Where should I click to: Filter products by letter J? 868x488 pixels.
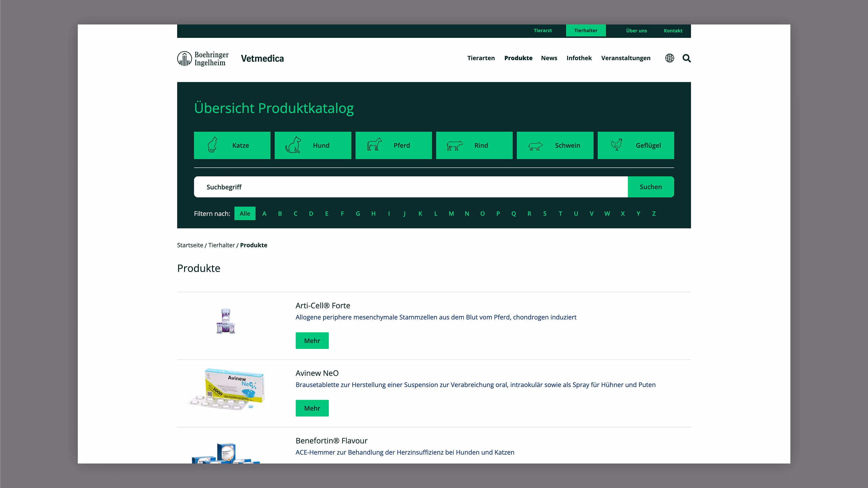pos(404,214)
